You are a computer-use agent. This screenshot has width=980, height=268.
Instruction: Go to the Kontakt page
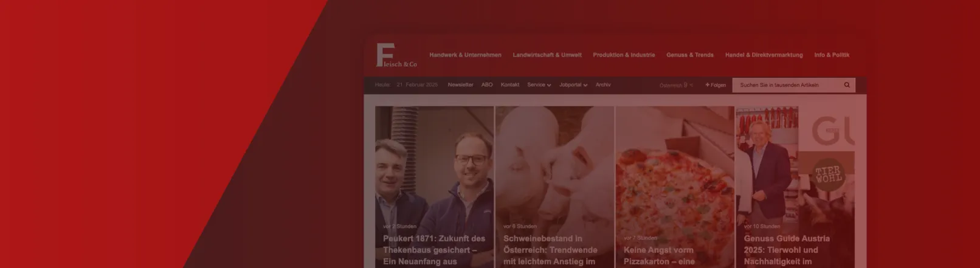[x=509, y=85]
